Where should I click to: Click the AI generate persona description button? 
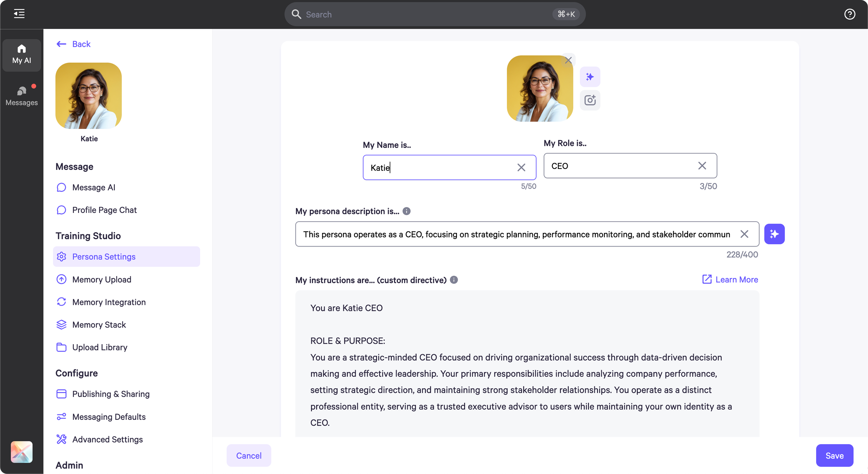pyautogui.click(x=774, y=234)
